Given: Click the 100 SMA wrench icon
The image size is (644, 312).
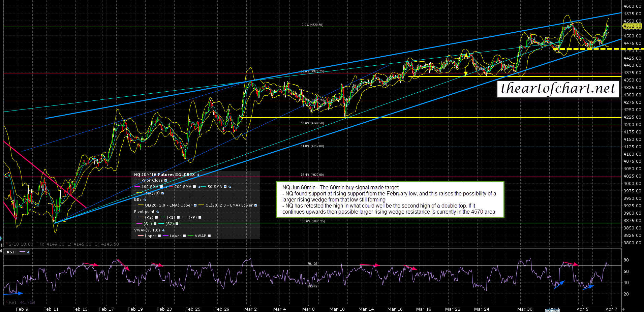Looking at the screenshot, I should 166,187.
